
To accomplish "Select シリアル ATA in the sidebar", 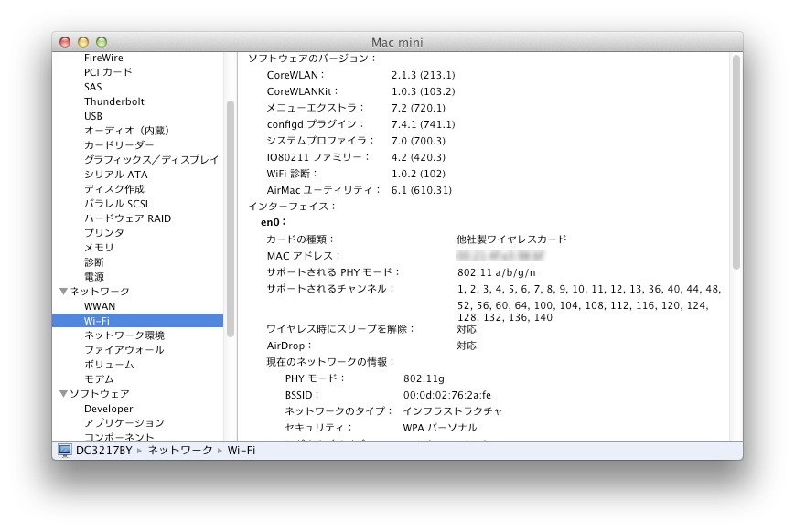I will (115, 175).
